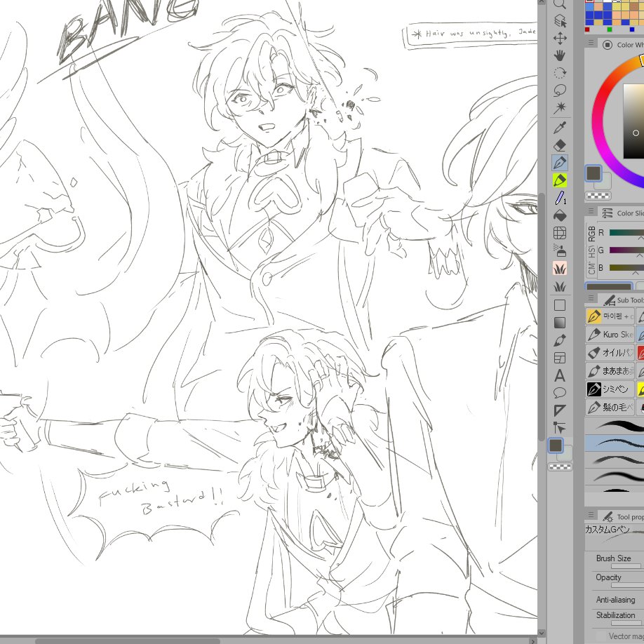Screen dimensions: 644x644
Task: Open the Tool property tab
Action: point(623,517)
